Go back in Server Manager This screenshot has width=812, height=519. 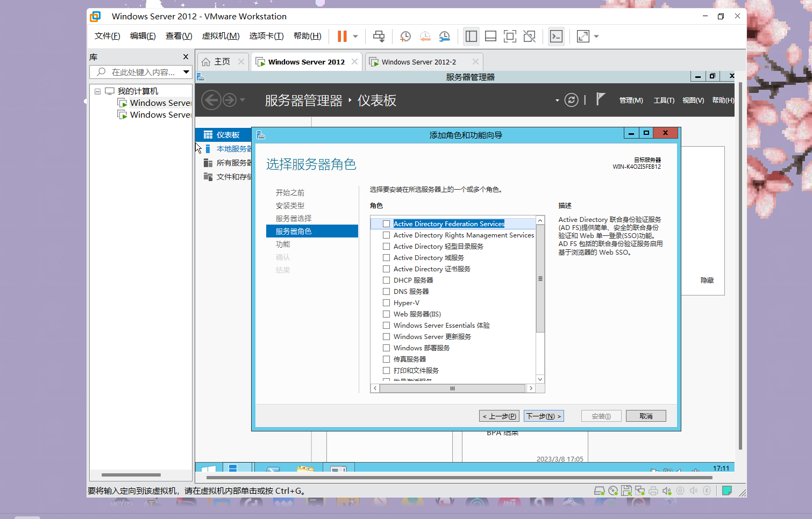pos(211,100)
